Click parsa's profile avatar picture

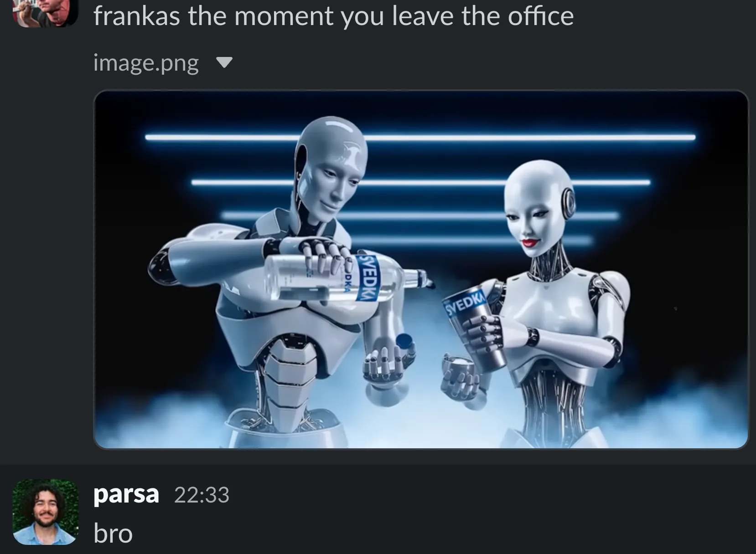tap(45, 512)
